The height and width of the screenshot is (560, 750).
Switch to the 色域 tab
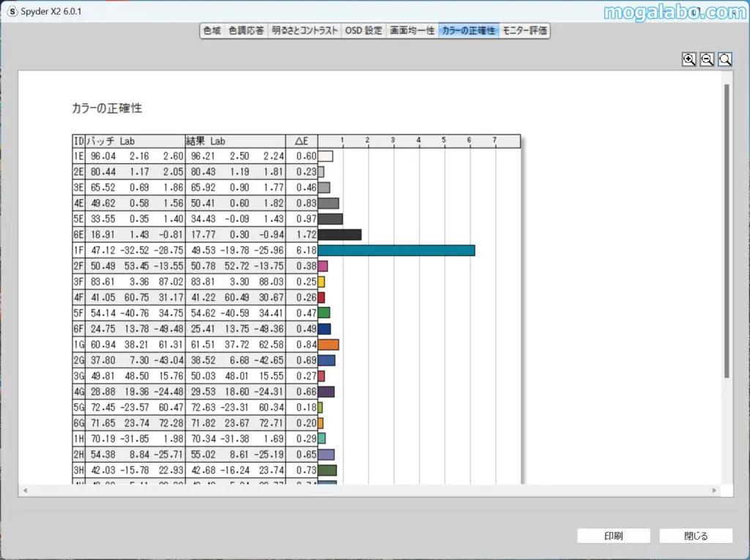click(212, 31)
